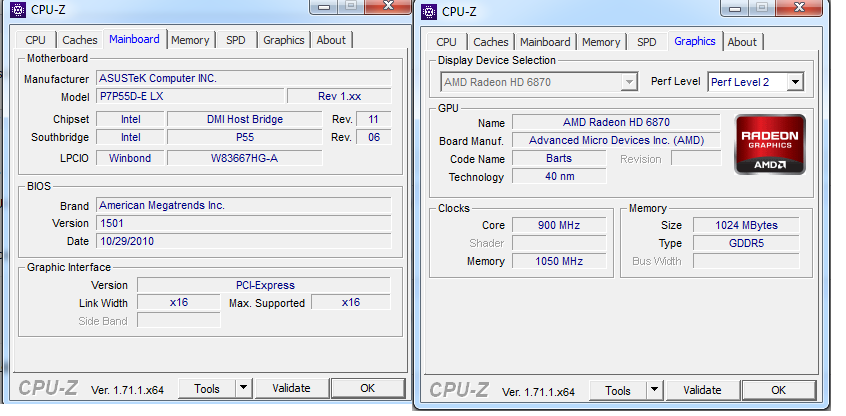Click OK button in left window

tap(367, 388)
